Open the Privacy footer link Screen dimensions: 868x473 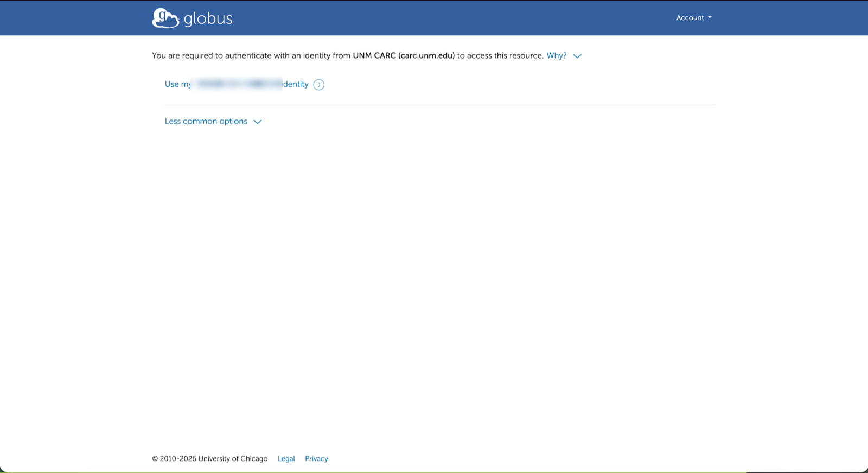(316, 458)
